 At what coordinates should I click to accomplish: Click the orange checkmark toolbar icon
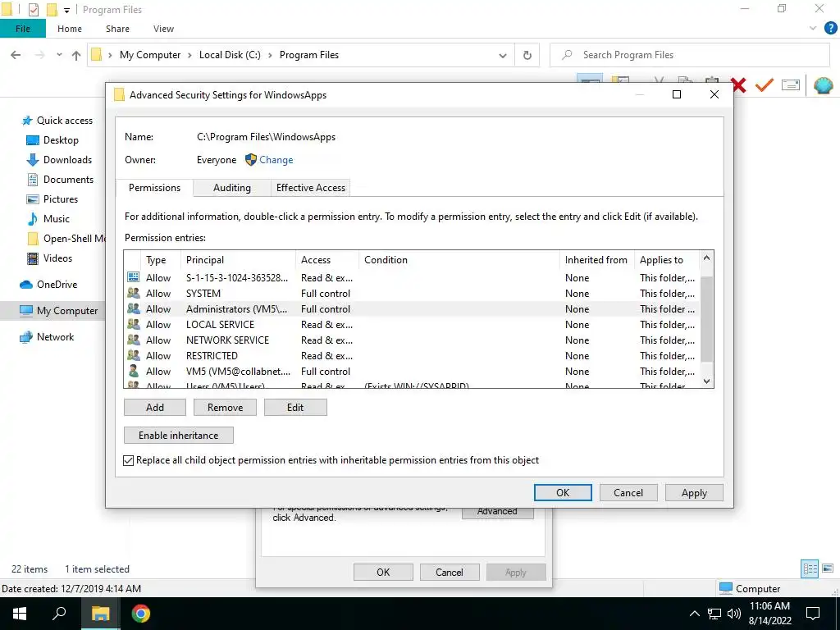coord(765,84)
